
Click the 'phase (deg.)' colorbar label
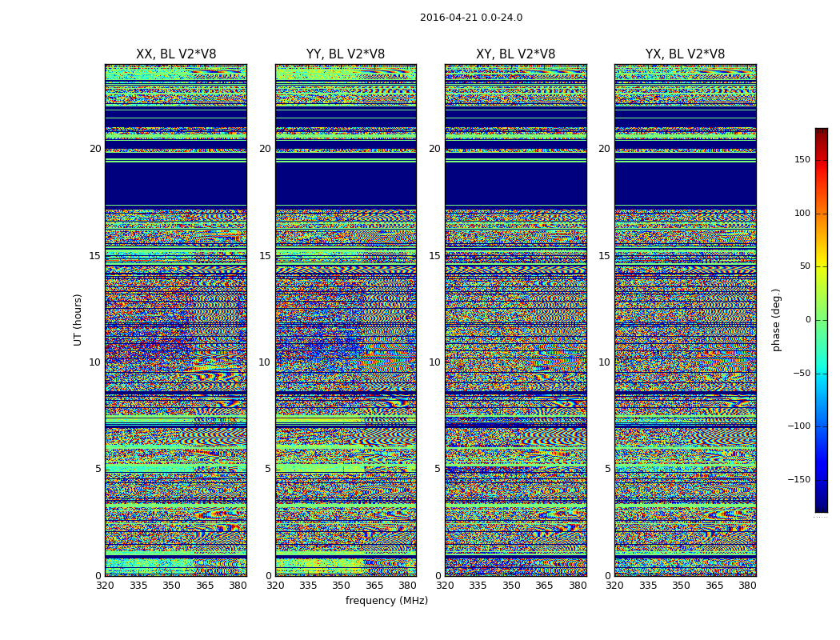pos(776,320)
